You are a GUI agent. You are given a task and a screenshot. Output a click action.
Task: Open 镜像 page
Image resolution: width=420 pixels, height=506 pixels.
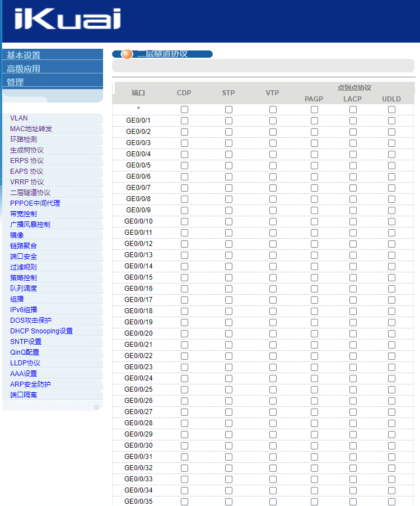pos(17,235)
